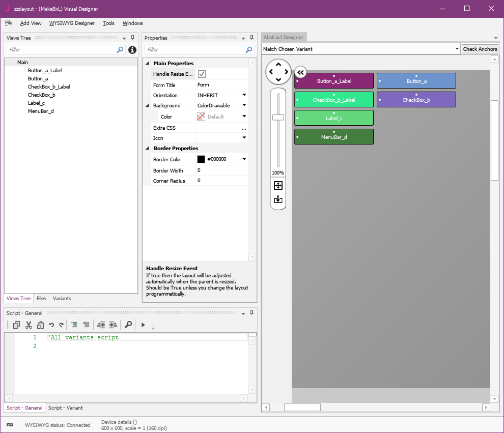Open the Color Default dropdown
The height and width of the screenshot is (433, 504).
click(244, 117)
